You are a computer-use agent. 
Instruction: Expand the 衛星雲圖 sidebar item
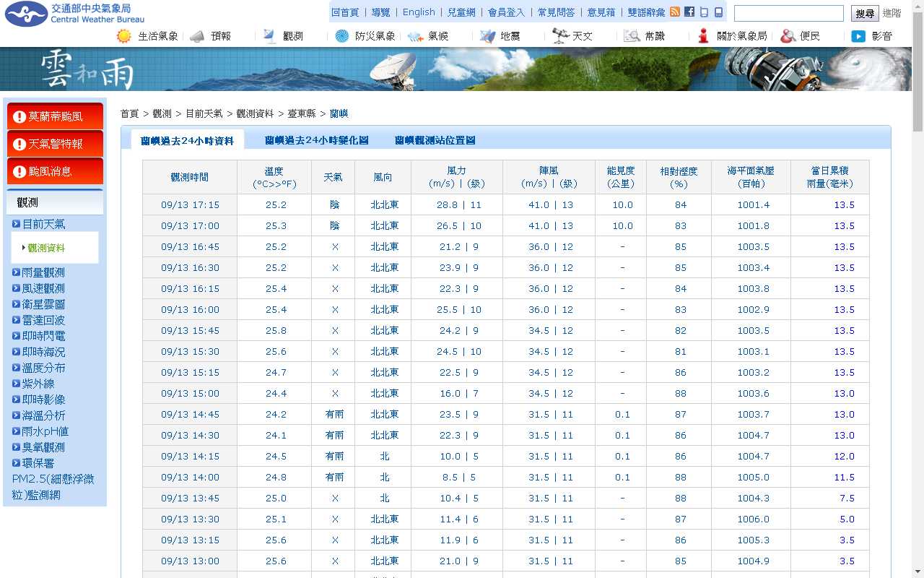(x=43, y=304)
